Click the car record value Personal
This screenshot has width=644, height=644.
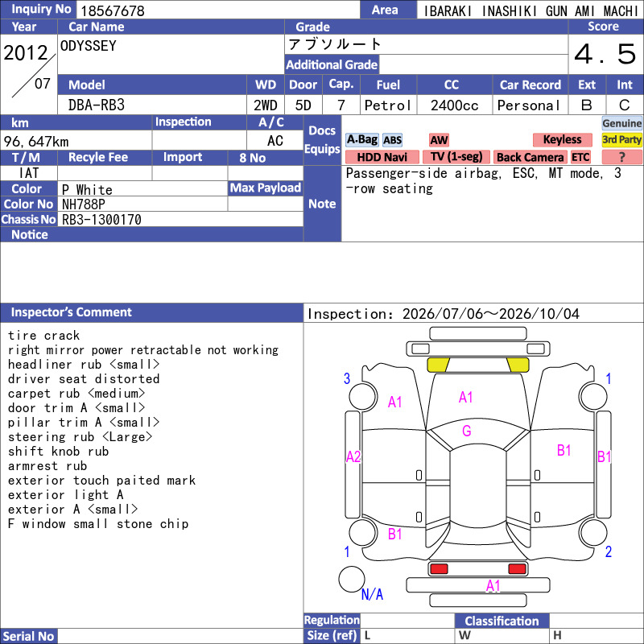point(529,105)
